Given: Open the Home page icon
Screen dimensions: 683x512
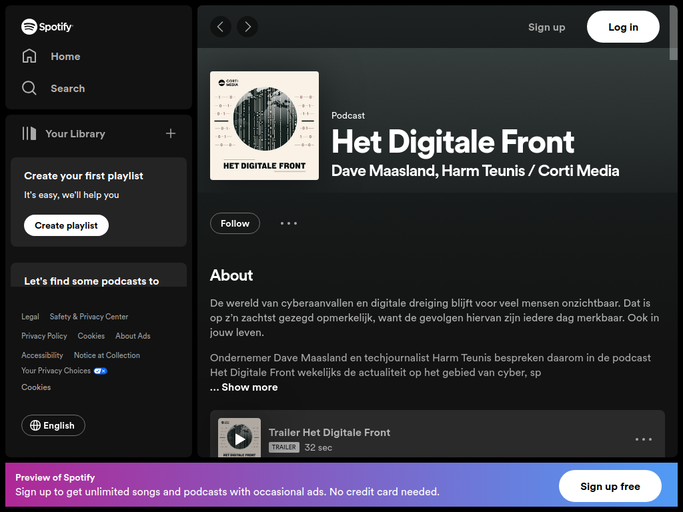Looking at the screenshot, I should pyautogui.click(x=29, y=56).
